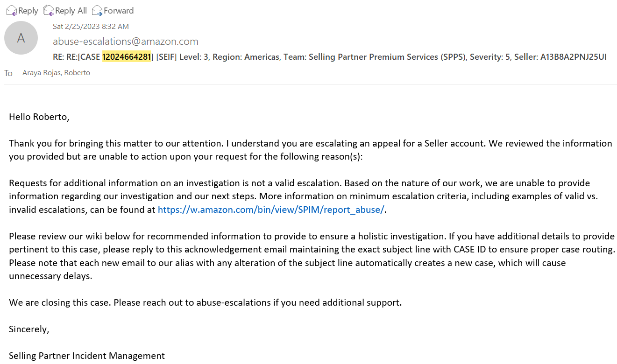Screen dimensions: 617x364
Task: Click the Reply envelope icon
Action: [x=11, y=10]
